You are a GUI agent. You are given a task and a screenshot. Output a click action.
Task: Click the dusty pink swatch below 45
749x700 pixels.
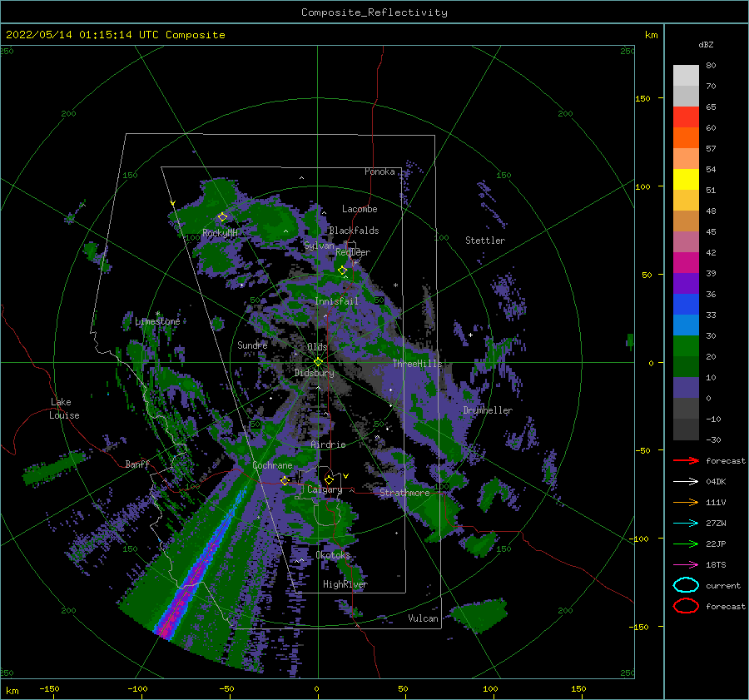(686, 241)
